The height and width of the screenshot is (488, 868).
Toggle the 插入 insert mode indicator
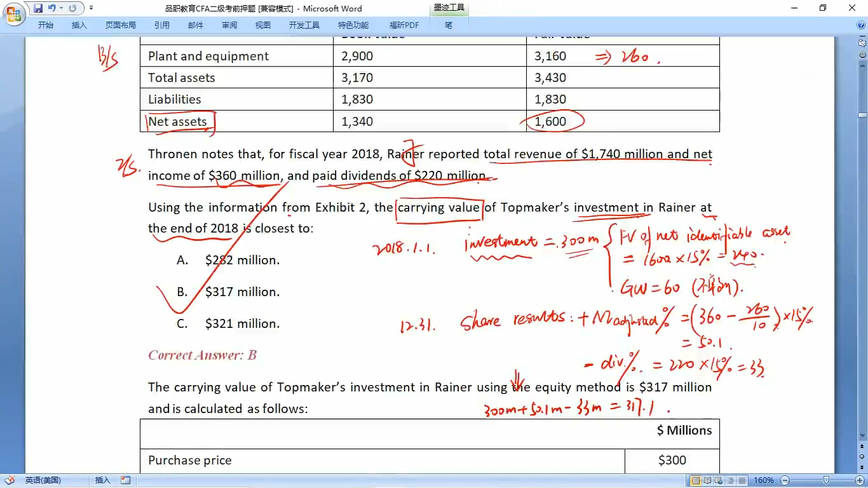click(x=102, y=480)
